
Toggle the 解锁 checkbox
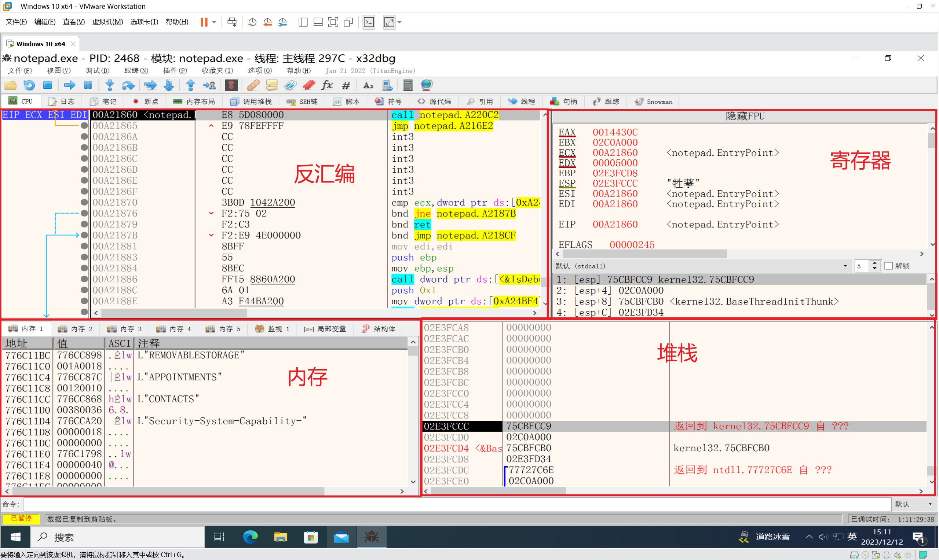889,266
